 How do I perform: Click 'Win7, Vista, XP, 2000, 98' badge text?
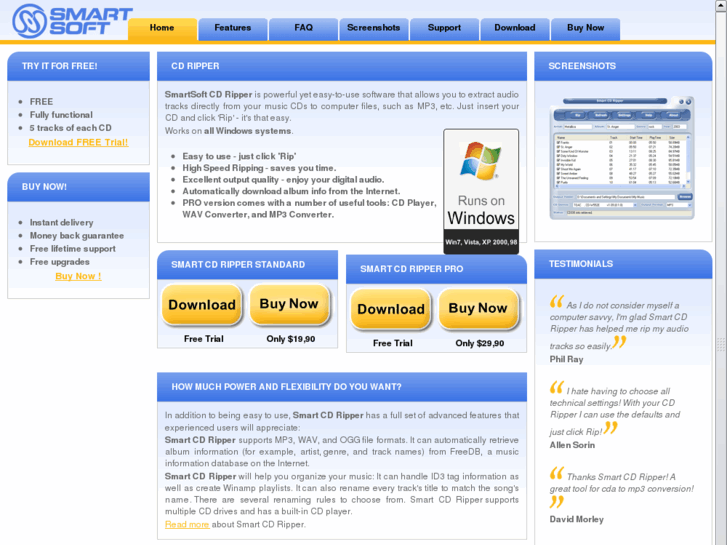481,242
